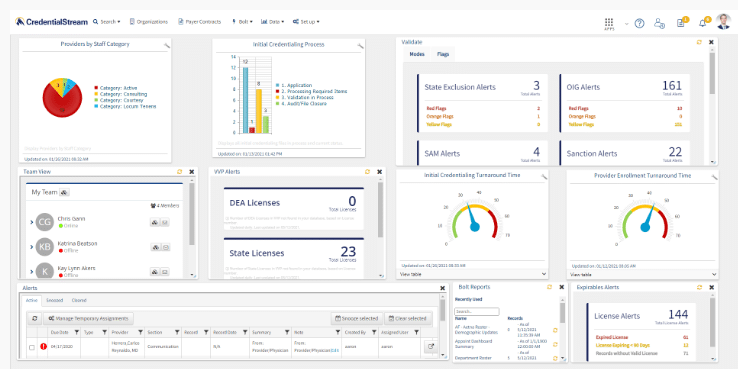Open the OIG Alerts card
This screenshot has height=369, width=738.
(625, 103)
